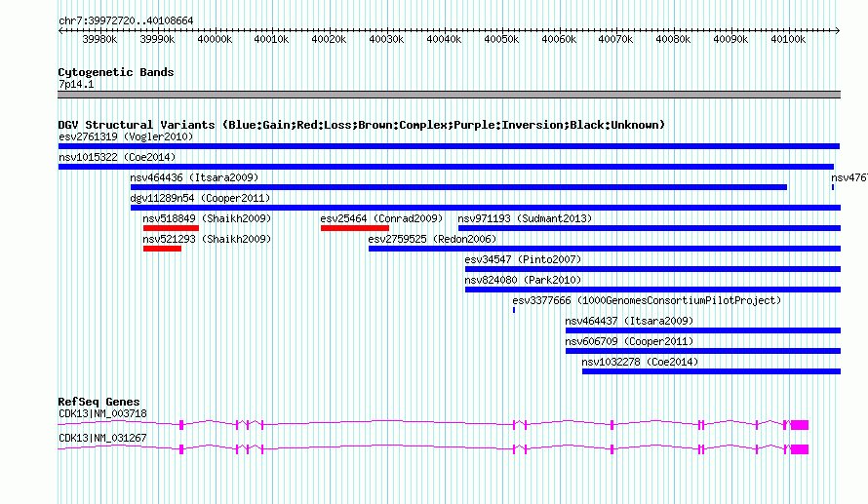Open esv34547 (Pinto2007) variant label
868x504 pixels.
(x=523, y=259)
